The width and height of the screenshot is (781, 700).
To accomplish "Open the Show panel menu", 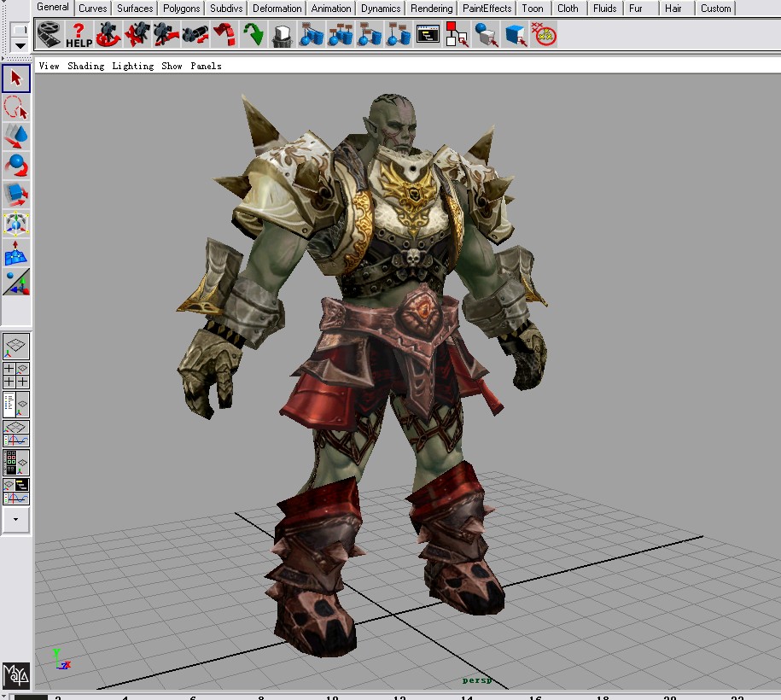I will (x=172, y=66).
